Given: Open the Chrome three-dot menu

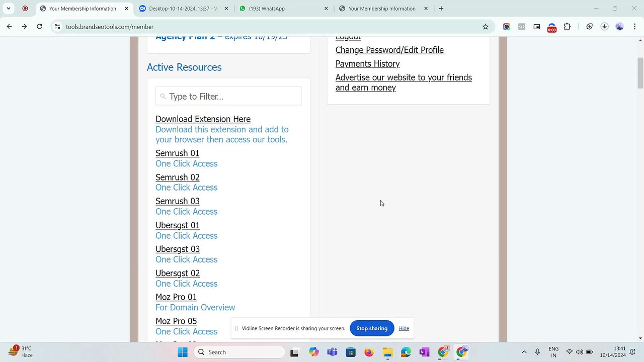Looking at the screenshot, I should [x=634, y=27].
